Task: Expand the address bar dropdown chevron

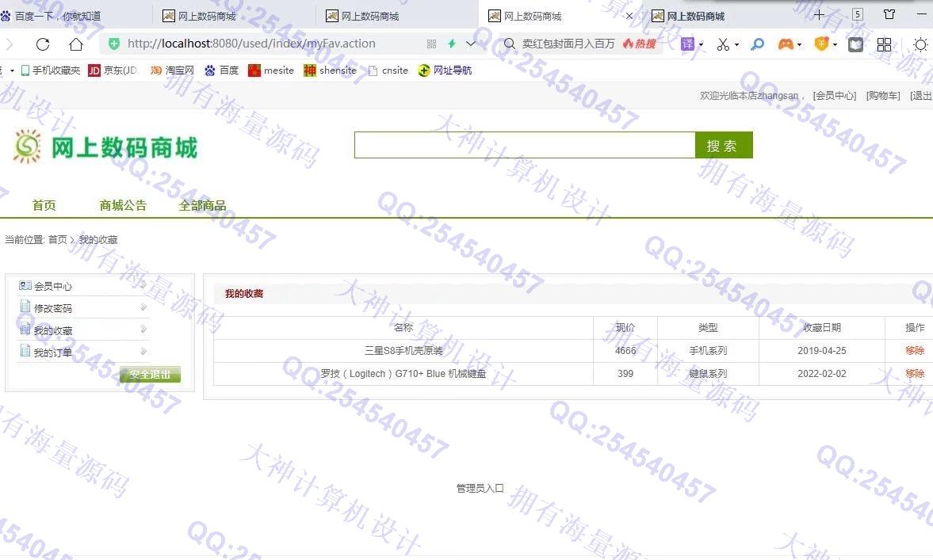Action: coord(471,44)
